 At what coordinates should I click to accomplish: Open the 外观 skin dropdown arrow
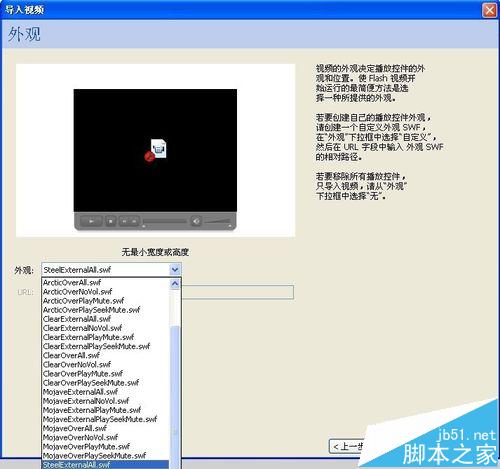pos(175,270)
